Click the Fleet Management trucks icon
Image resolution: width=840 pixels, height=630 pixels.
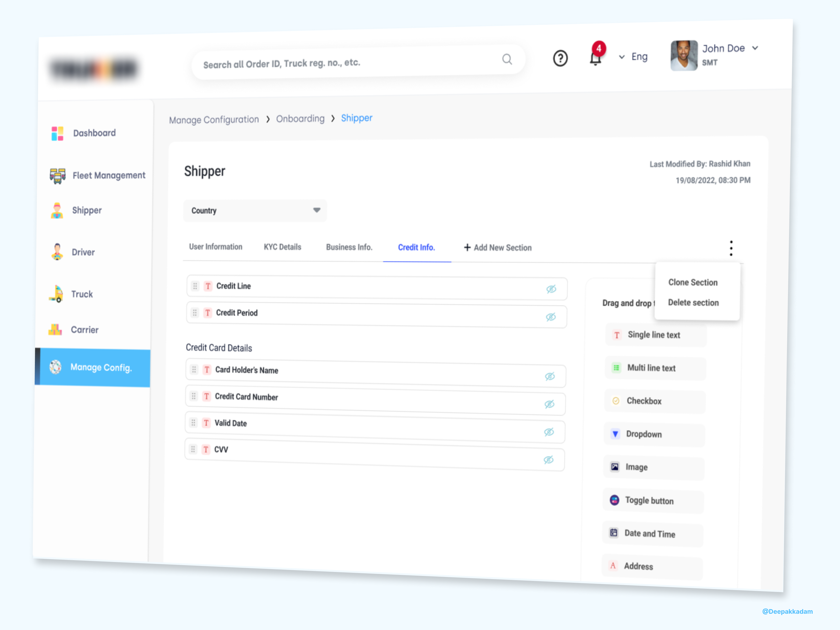[57, 176]
